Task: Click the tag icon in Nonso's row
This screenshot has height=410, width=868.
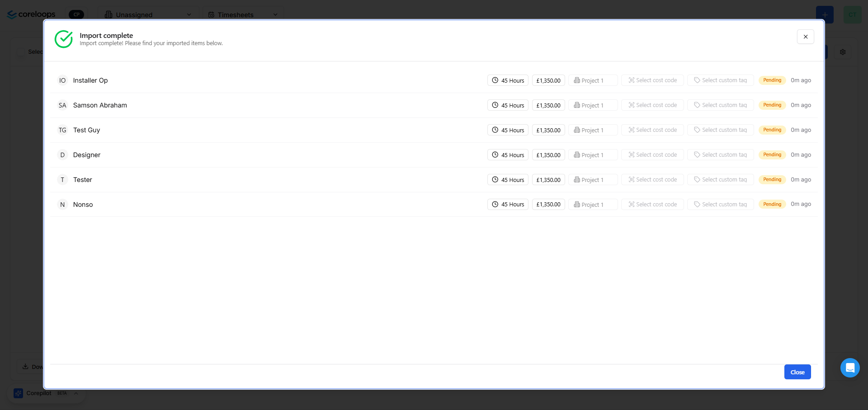Action: point(697,205)
